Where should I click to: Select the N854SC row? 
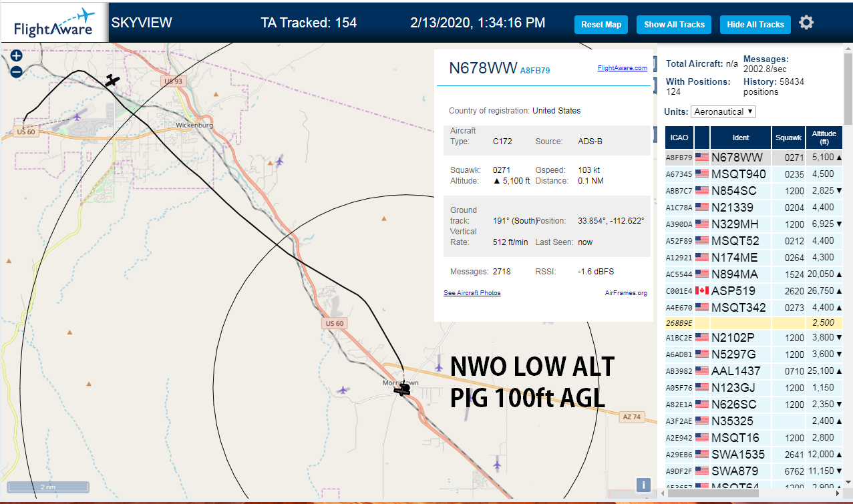coord(754,191)
